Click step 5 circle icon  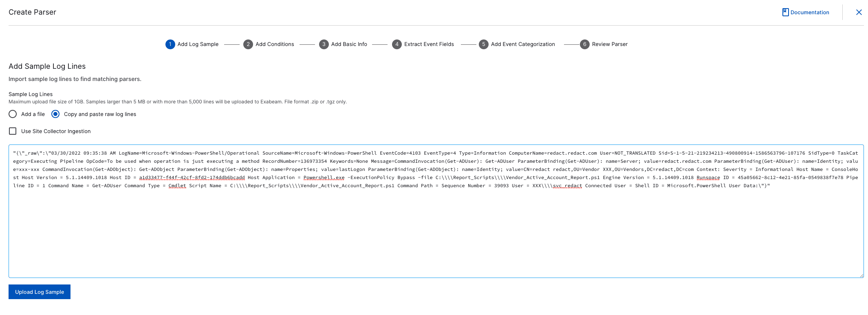click(483, 44)
